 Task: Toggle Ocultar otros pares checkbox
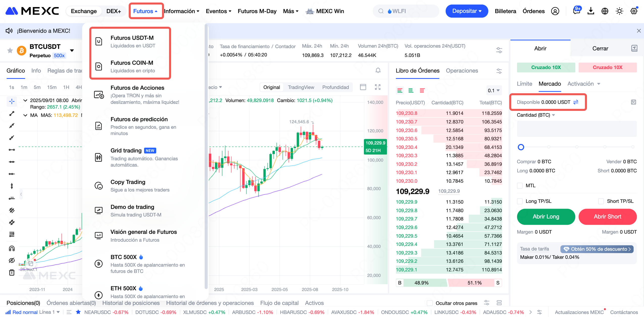click(x=430, y=303)
